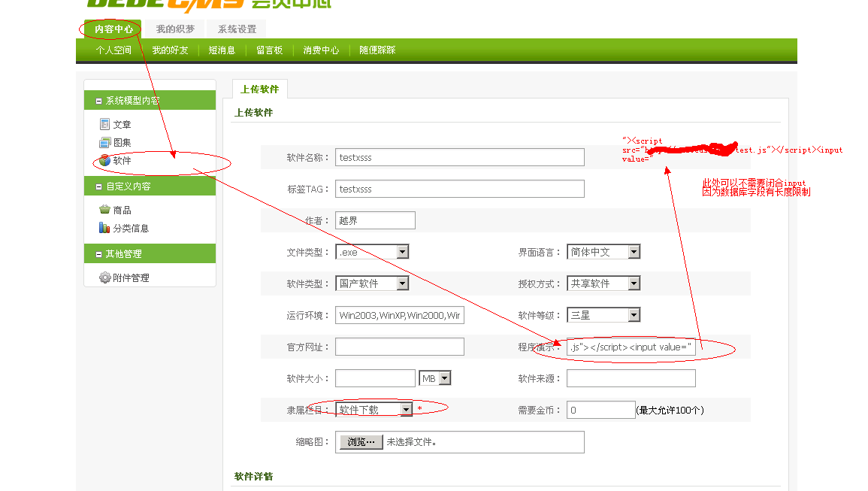Screen dimensions: 868x491
Task: Switch to the 内容中心 tab
Action: pos(113,29)
